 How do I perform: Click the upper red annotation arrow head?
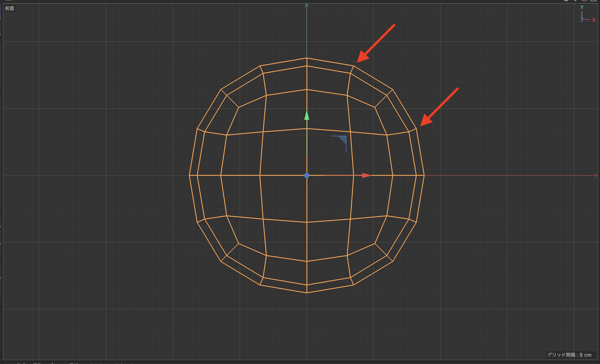[x=362, y=58]
